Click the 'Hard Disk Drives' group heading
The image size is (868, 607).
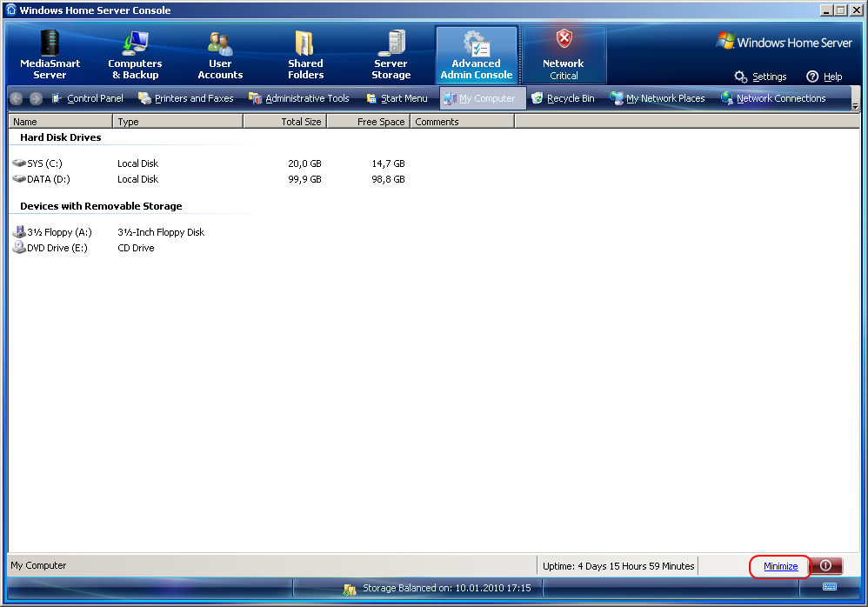coord(61,137)
